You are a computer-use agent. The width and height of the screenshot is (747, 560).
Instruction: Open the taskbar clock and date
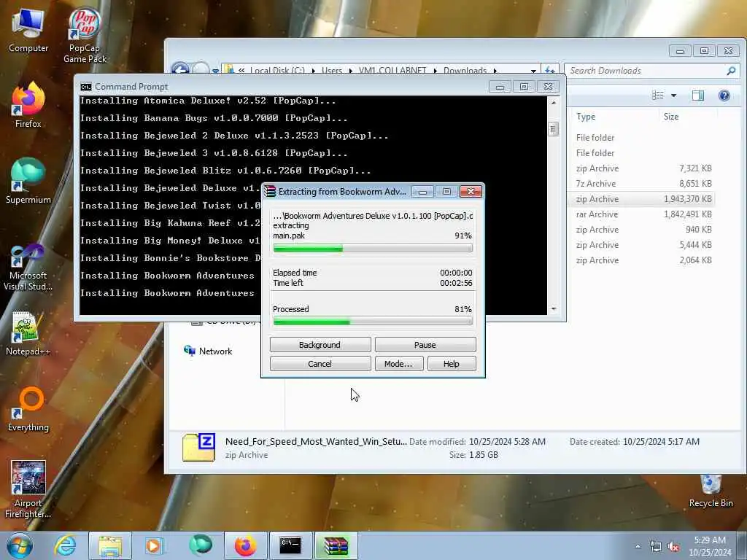[x=710, y=546]
